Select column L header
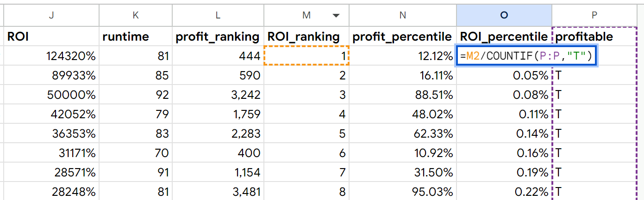 (x=218, y=15)
